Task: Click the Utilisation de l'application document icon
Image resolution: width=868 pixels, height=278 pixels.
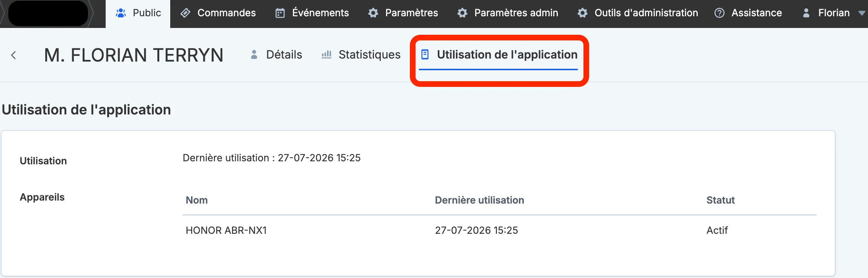Action: click(x=425, y=55)
